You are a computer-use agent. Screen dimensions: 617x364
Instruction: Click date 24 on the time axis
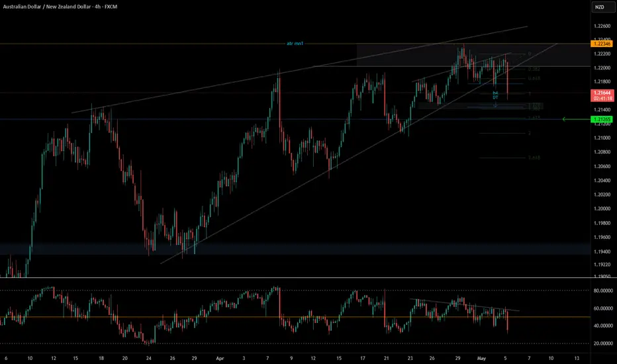tap(148, 358)
